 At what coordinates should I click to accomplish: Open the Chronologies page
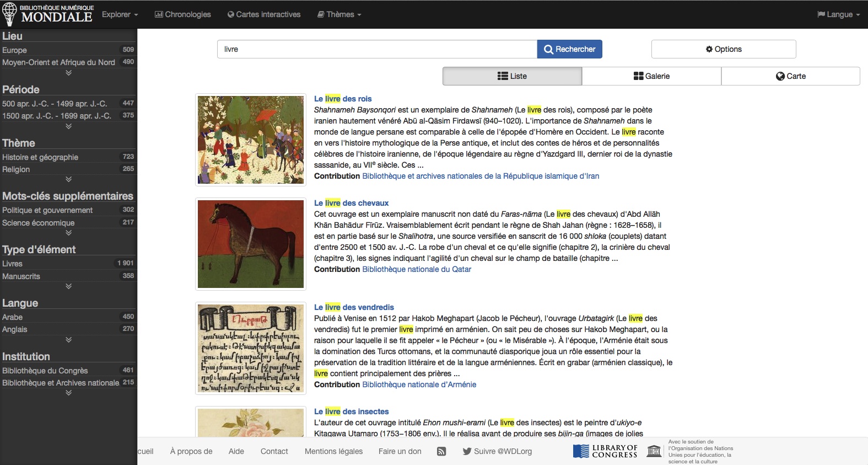182,14
